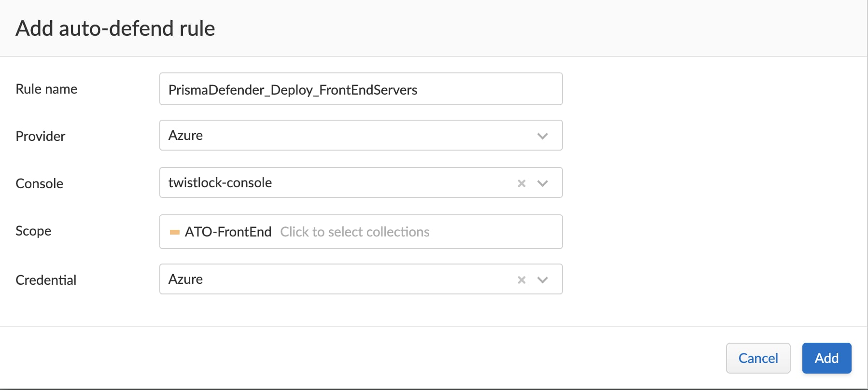Viewport: 868px width, 390px height.
Task: Clear the Credential selection with its X icon
Action: 521,280
